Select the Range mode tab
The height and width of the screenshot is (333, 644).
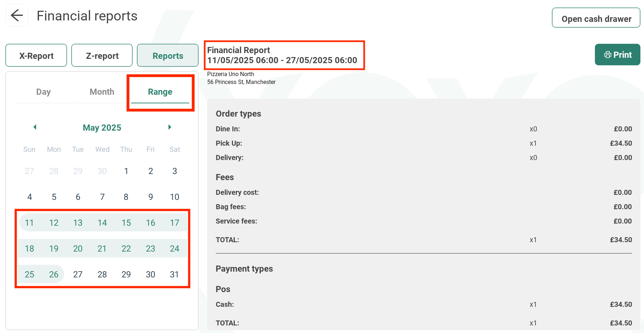coord(160,92)
